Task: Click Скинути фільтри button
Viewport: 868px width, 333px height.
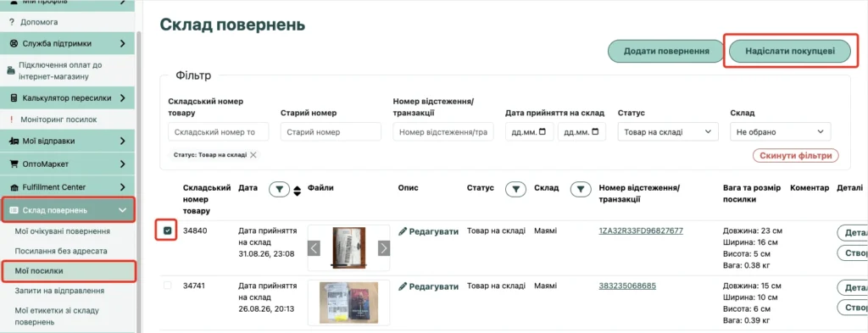Action: click(x=795, y=156)
